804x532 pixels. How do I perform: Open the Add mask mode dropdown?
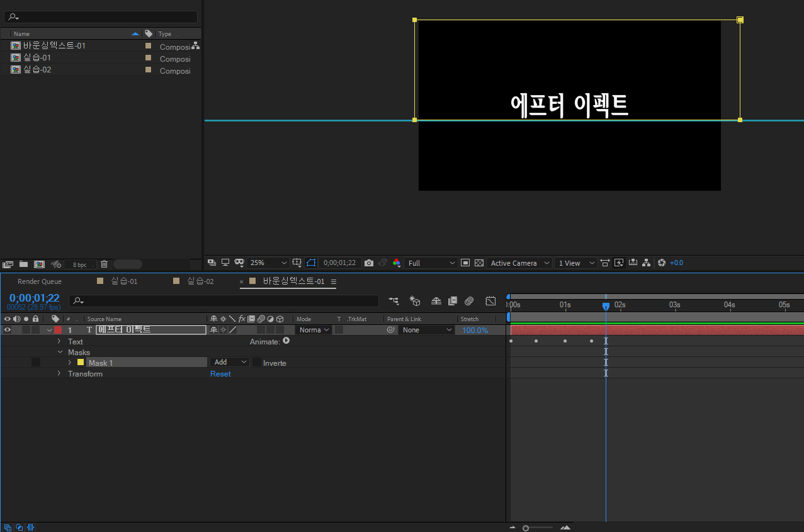230,362
